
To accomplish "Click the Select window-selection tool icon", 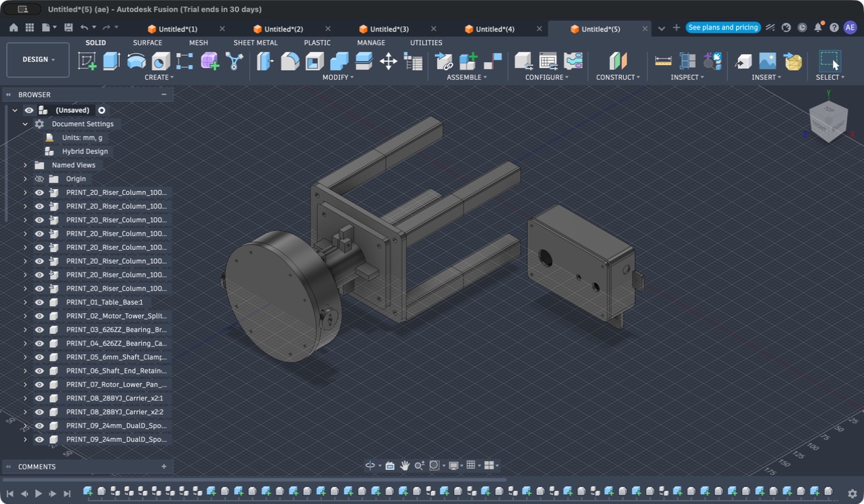I will tap(830, 61).
